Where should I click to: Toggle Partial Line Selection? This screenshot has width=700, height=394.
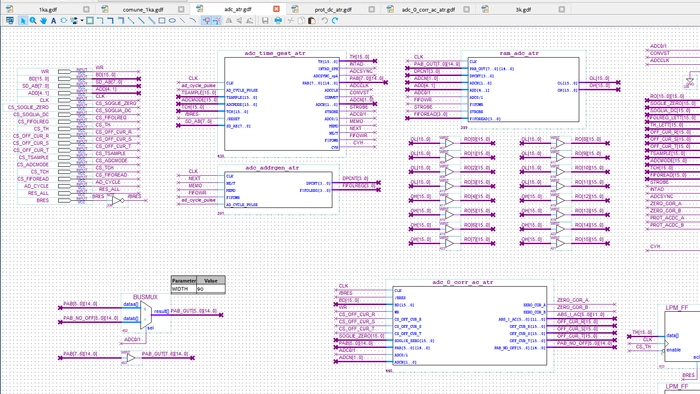[217, 21]
